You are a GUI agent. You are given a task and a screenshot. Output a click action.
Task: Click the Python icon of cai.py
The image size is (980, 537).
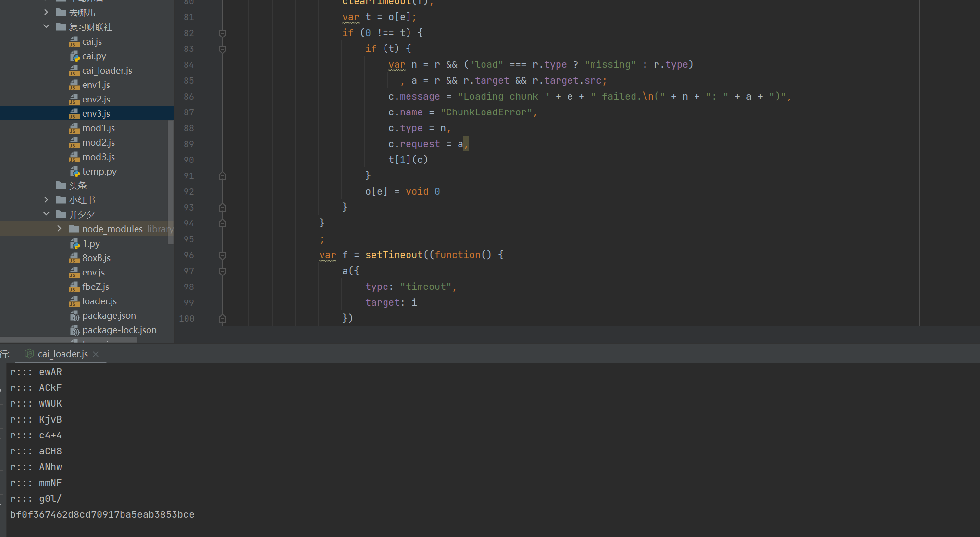coord(74,56)
